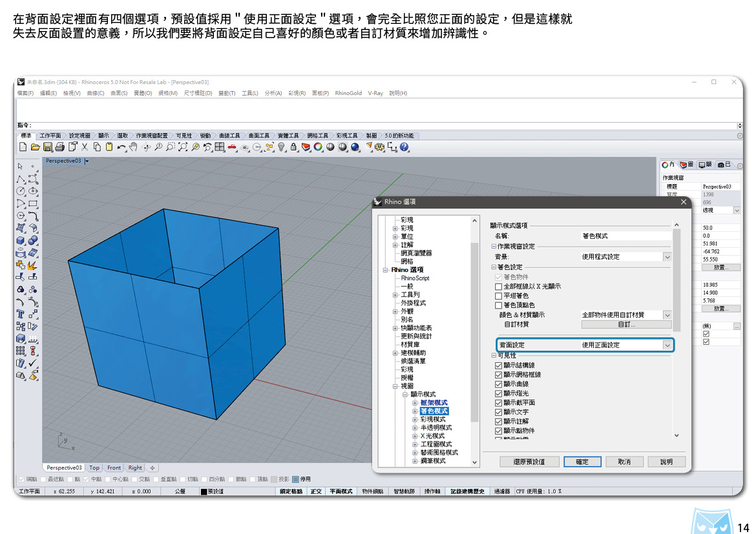Collapse the 可見性 section
Viewport: 756px width, 534px height.
coord(494,355)
